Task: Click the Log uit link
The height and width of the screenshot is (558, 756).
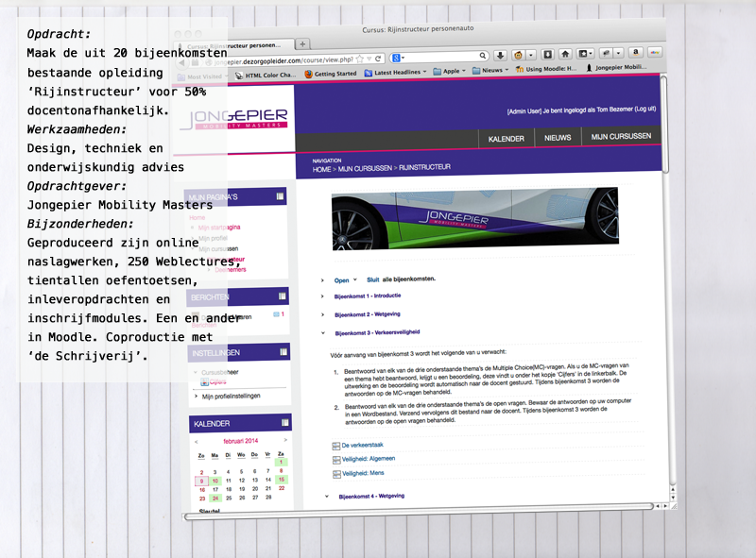Action: click(645, 109)
